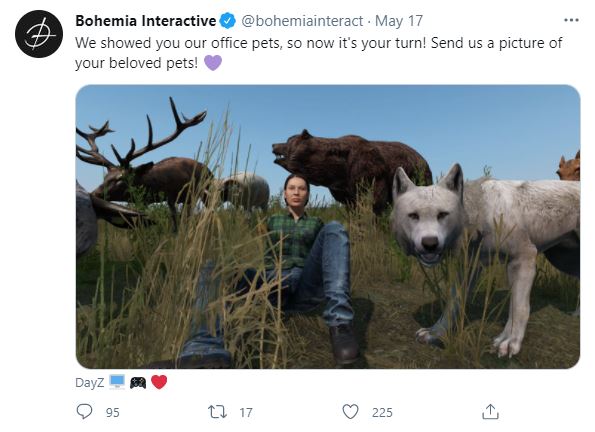Open the May 17 tweet timestamp

[399, 21]
